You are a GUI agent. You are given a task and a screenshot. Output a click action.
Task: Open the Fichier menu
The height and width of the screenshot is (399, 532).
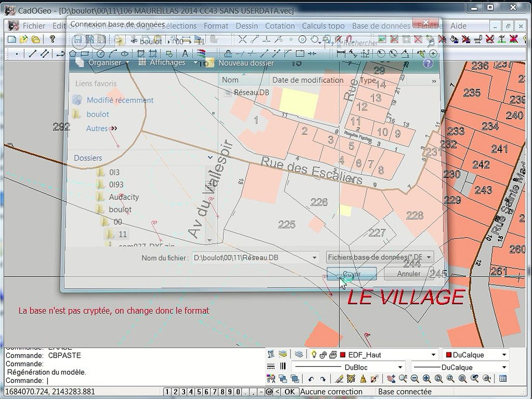(34, 26)
